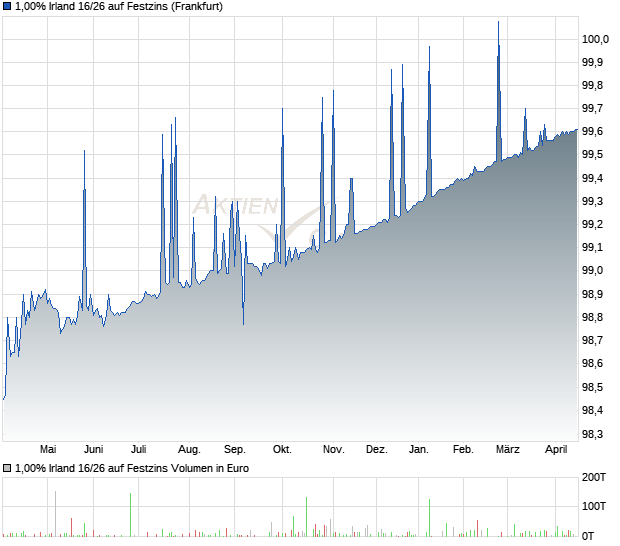620x546 pixels.
Task: Click the 98,3 price axis value
Action: click(593, 435)
